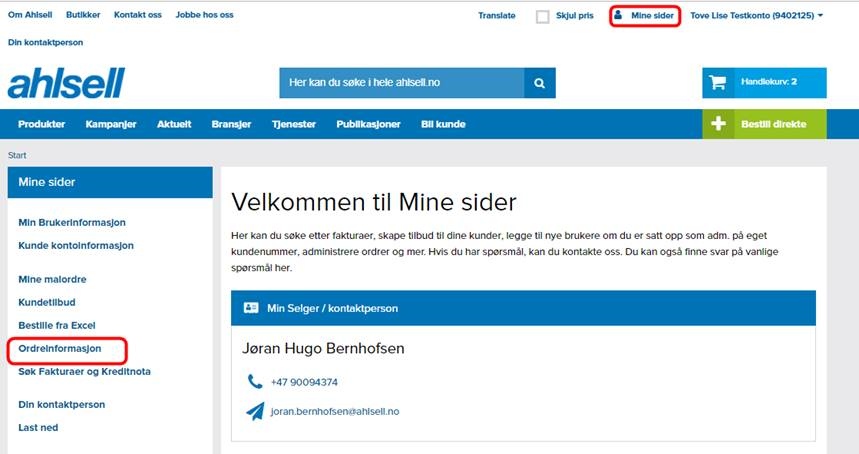Screen dimensions: 859x454
Task: Click the Translate link
Action: [x=496, y=15]
